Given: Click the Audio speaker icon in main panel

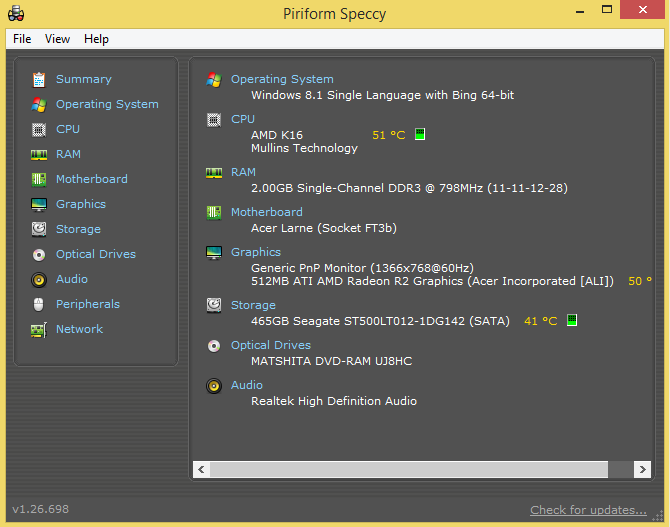Looking at the screenshot, I should [x=214, y=386].
